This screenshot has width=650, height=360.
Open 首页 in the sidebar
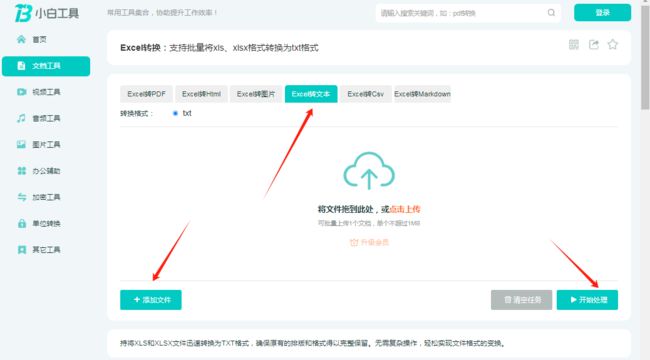coord(32,40)
